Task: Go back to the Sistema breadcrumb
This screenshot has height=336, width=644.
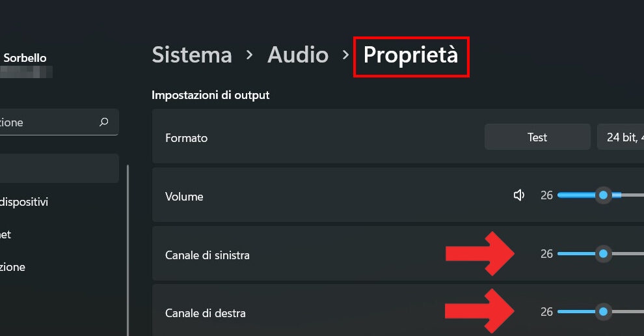Action: pos(192,55)
